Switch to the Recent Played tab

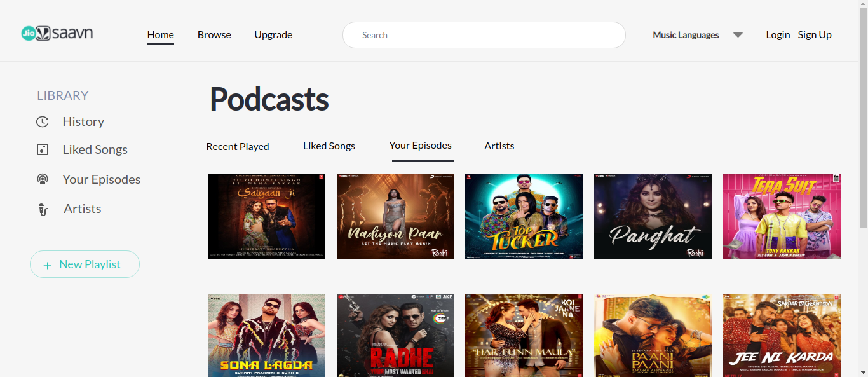pos(237,146)
